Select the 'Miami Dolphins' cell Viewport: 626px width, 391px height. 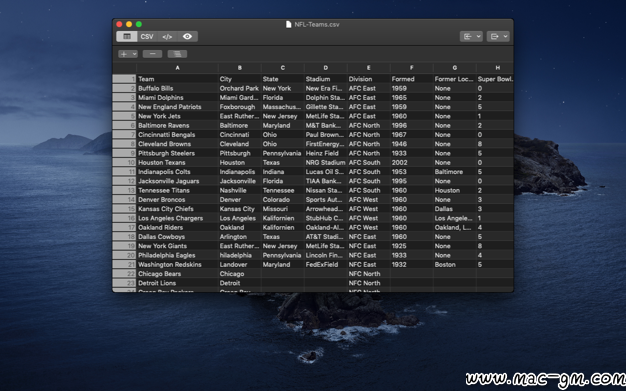[x=177, y=97]
